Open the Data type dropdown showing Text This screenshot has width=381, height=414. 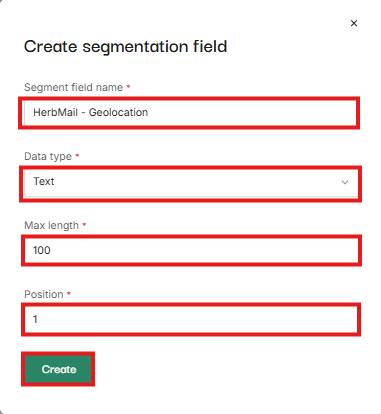coord(191,183)
